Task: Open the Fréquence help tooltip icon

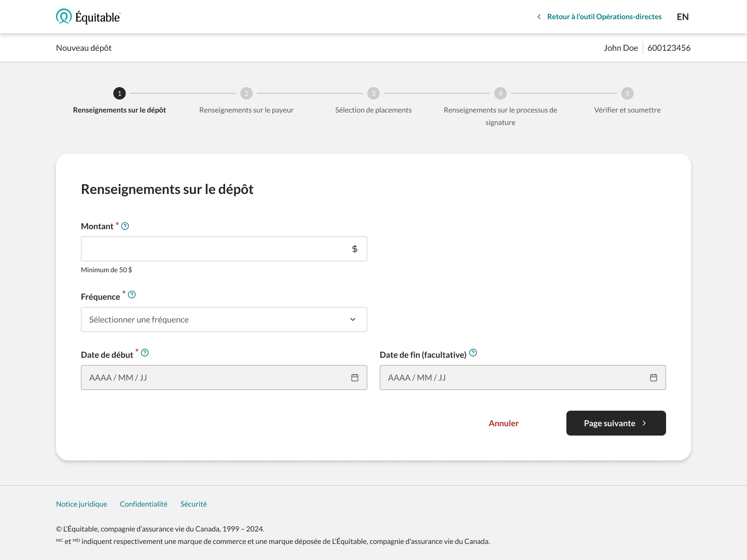Action: click(x=132, y=295)
